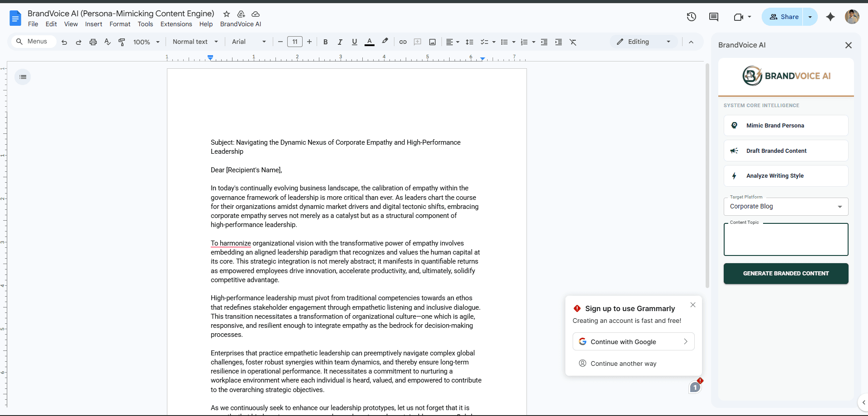
Task: Open version history clock icon
Action: click(691, 17)
